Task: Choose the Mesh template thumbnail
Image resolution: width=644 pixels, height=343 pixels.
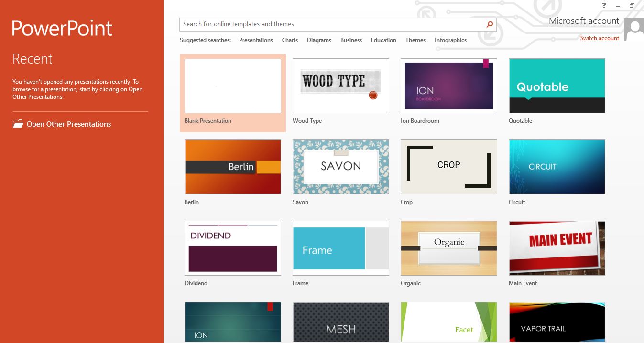Action: pyautogui.click(x=341, y=322)
